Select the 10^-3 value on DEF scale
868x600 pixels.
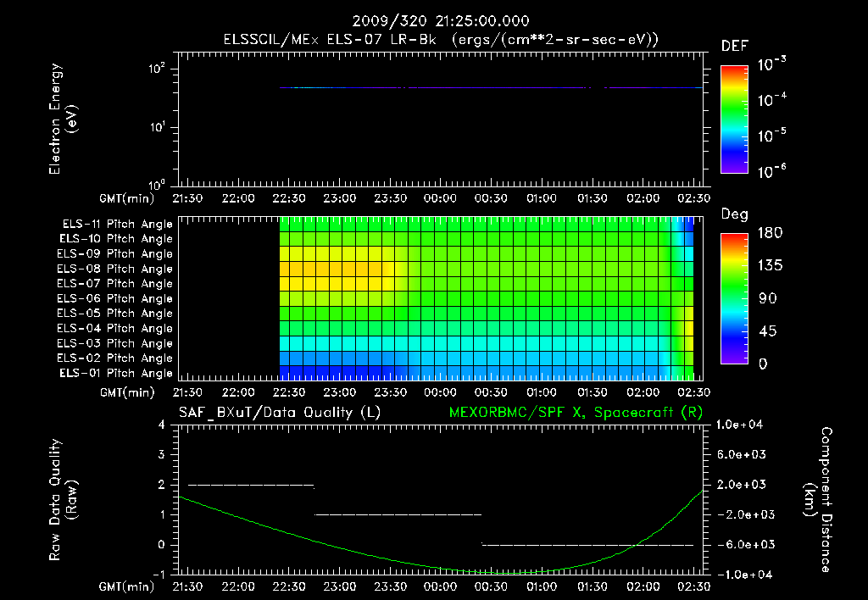tap(771, 64)
